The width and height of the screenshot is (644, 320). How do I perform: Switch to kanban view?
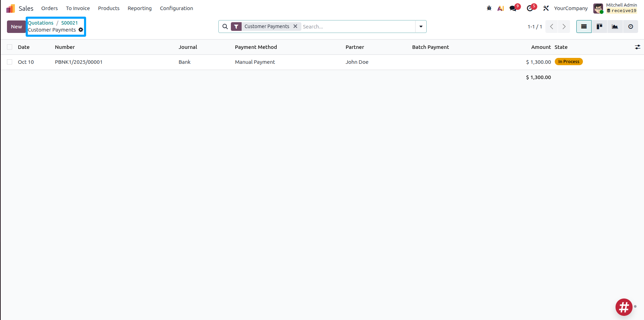(x=599, y=27)
